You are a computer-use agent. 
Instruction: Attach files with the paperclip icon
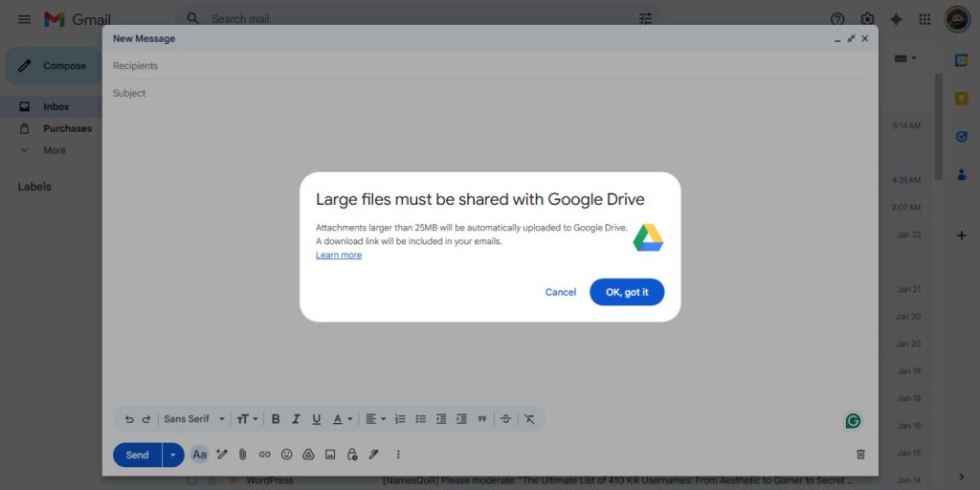pyautogui.click(x=242, y=455)
